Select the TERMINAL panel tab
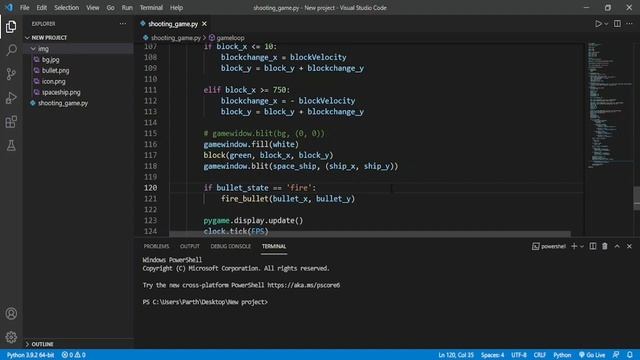Viewport: 640px width, 360px height. 274,246
